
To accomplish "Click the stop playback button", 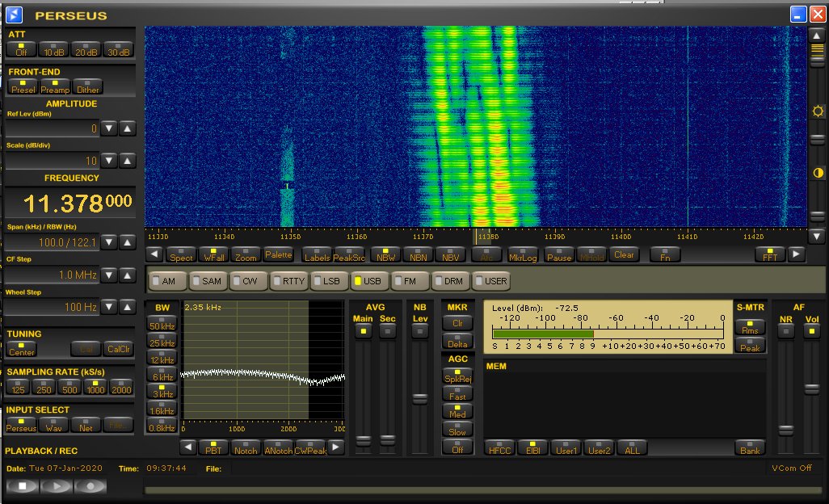I will pos(22,486).
